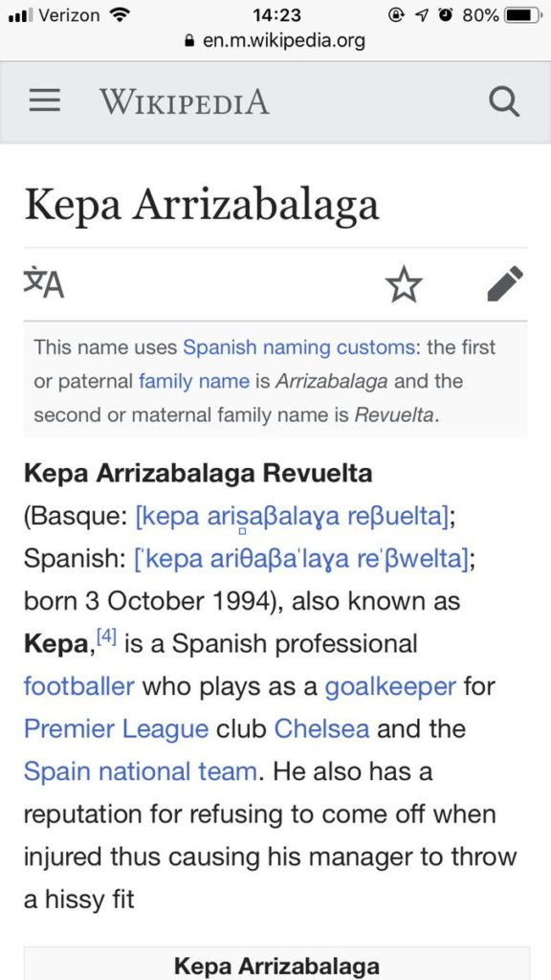This screenshot has width=551, height=980.
Task: Tap the pencil edit icon
Action: pos(505,283)
